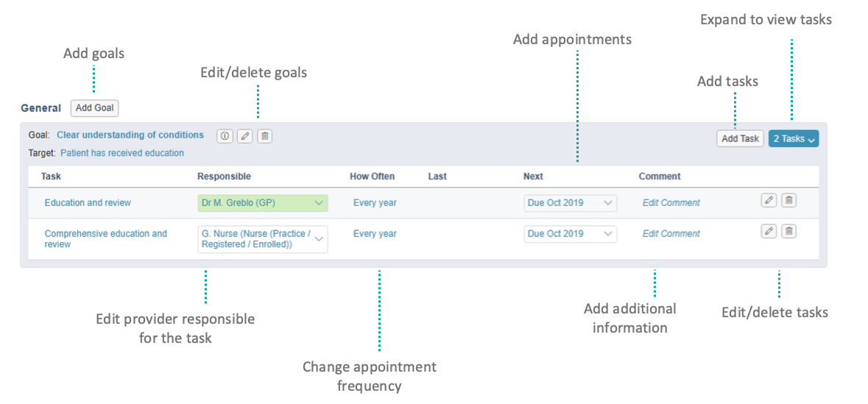Delete the goal using trash icon
The width and height of the screenshot is (868, 404).
click(x=264, y=135)
